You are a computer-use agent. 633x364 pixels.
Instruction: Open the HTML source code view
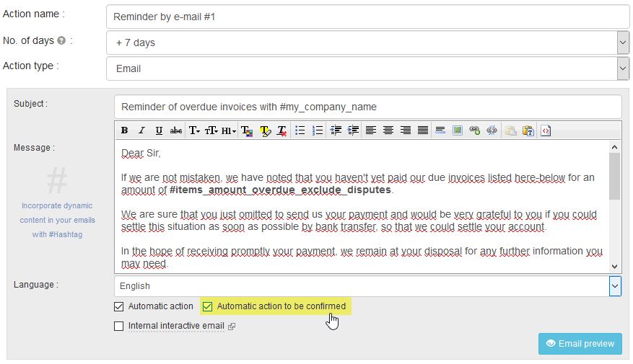click(x=546, y=130)
